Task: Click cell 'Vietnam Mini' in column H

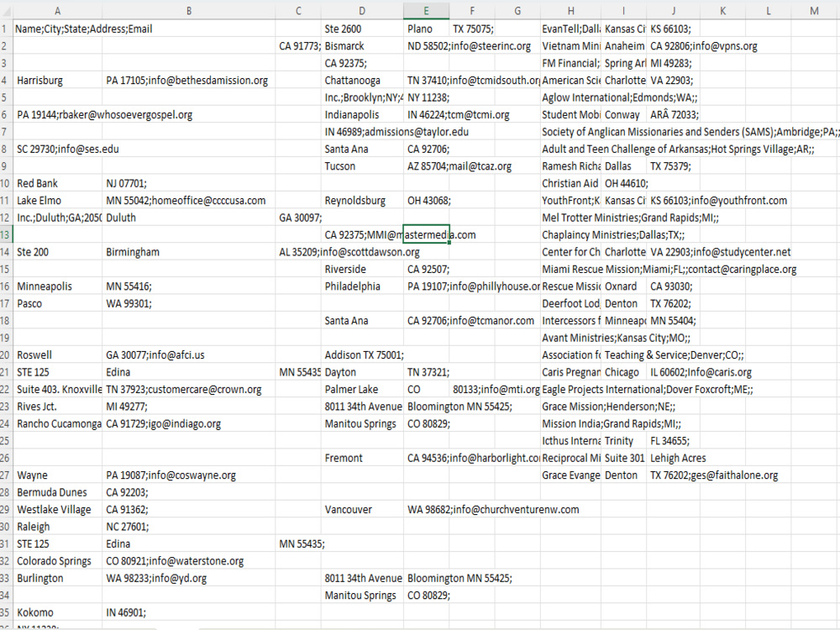Action: pyautogui.click(x=571, y=46)
